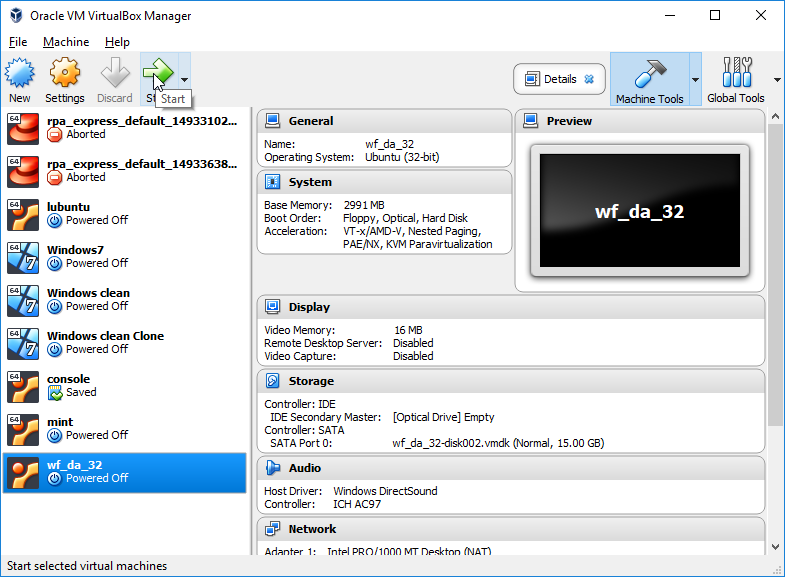Open the Start button dropdown arrow
The image size is (785, 577).
click(x=184, y=80)
